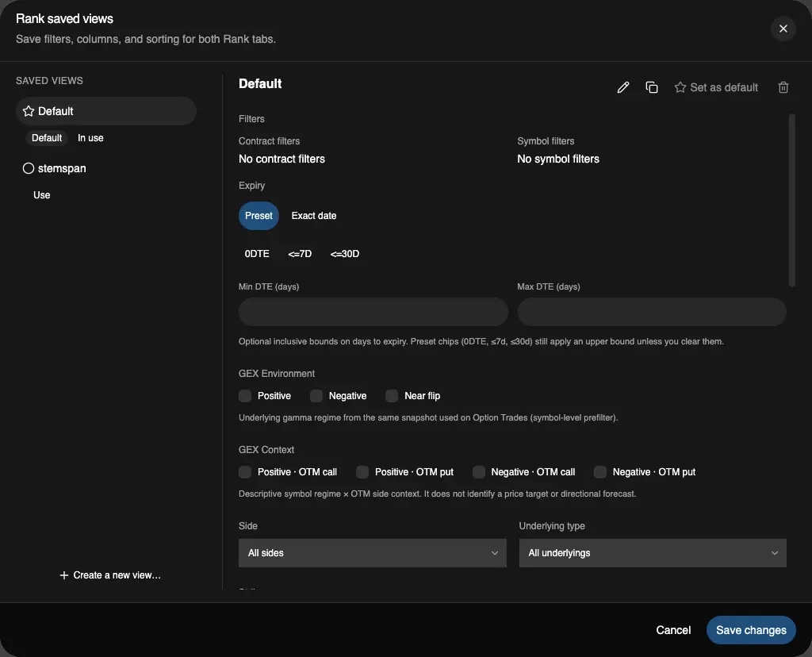Screen dimensions: 812x657
Task: Click Create a new view link
Action: [109, 575]
